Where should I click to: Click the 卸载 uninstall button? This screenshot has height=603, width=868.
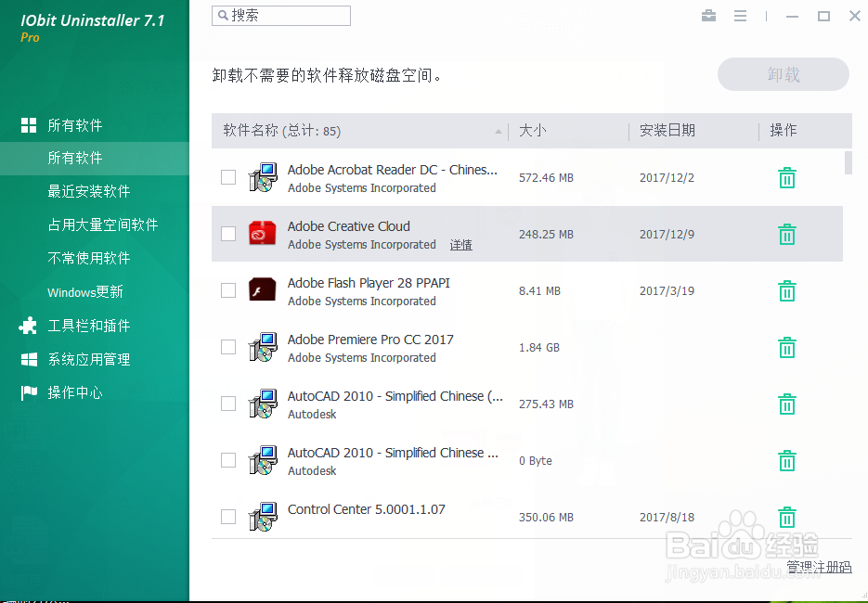784,74
